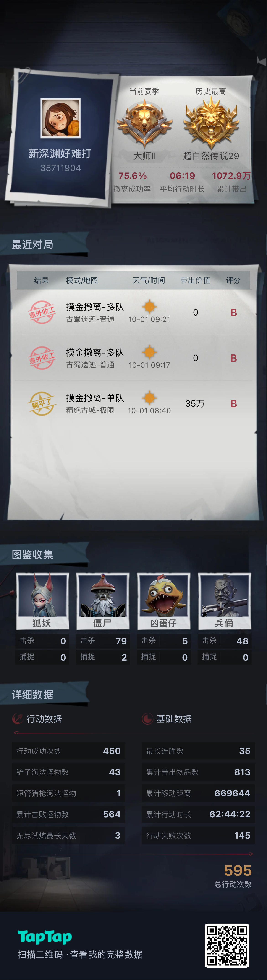Click the 详细数据 section header
Viewport: 267px width, 980px height.
click(x=32, y=695)
